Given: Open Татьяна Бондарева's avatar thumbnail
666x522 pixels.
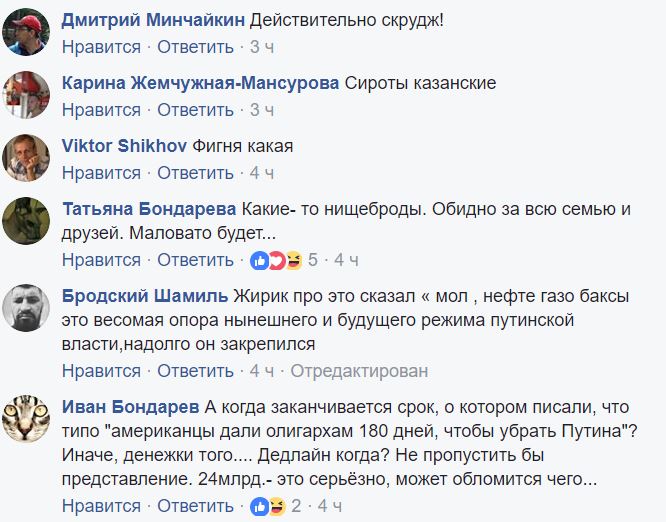Looking at the screenshot, I should [x=26, y=219].
